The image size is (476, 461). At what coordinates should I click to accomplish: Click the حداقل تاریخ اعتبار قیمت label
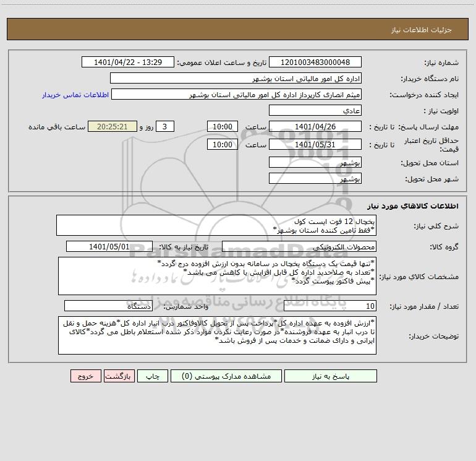(x=431, y=145)
